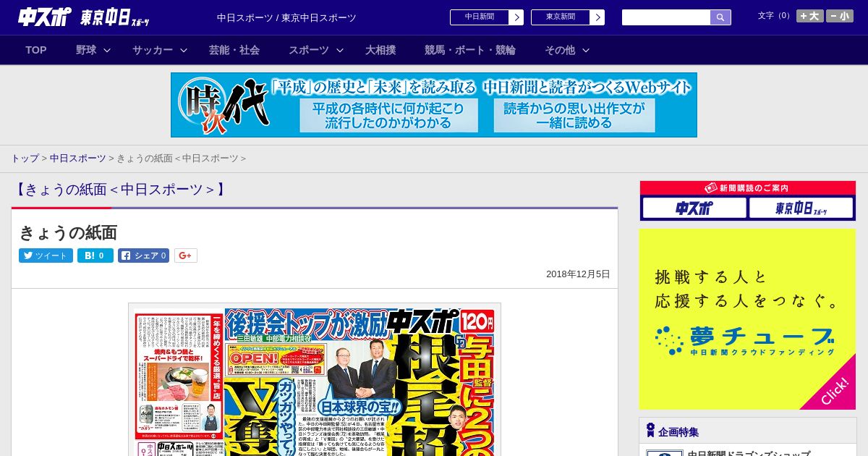This screenshot has width=868, height=456.
Task: Click 平成の各時代 banner button
Action: point(389,116)
